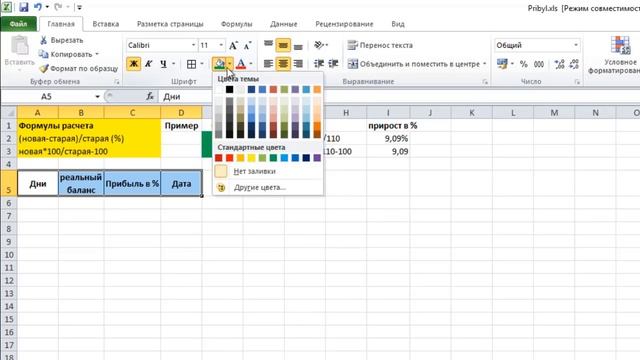This screenshot has width=640, height=360.
Task: Expand the font color dropdown arrow
Action: coord(251,64)
